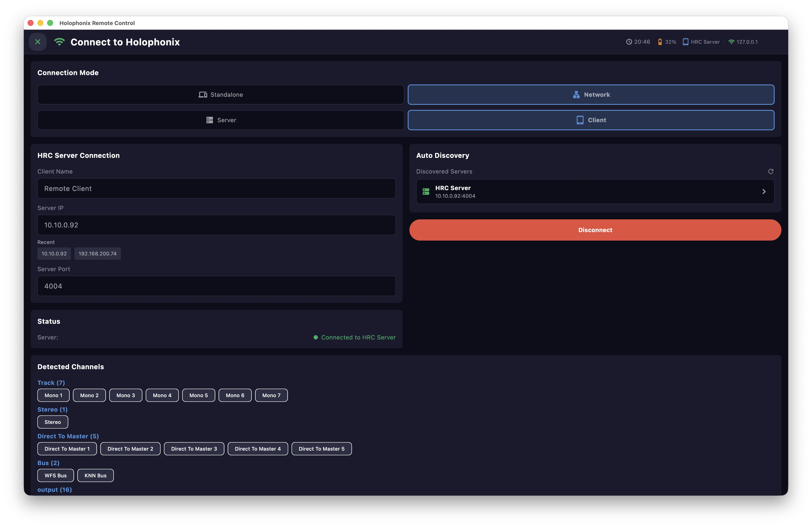
Task: Select the Mono 3 channel
Action: click(125, 395)
